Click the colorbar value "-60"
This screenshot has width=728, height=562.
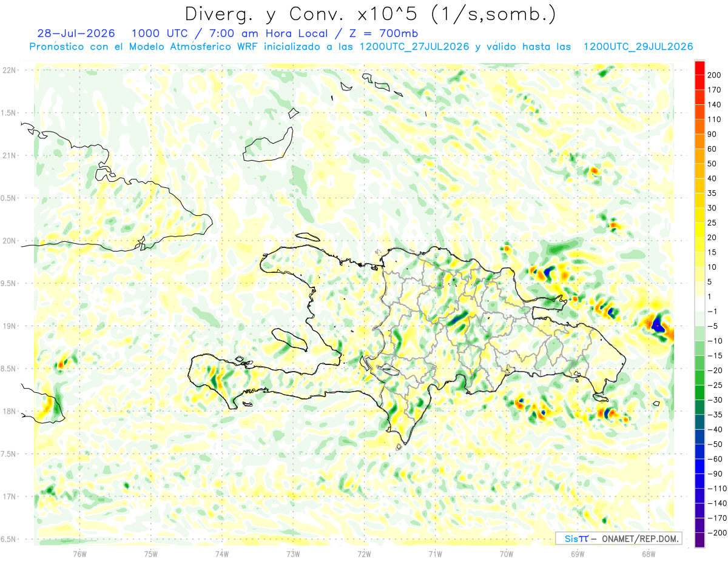pyautogui.click(x=715, y=459)
